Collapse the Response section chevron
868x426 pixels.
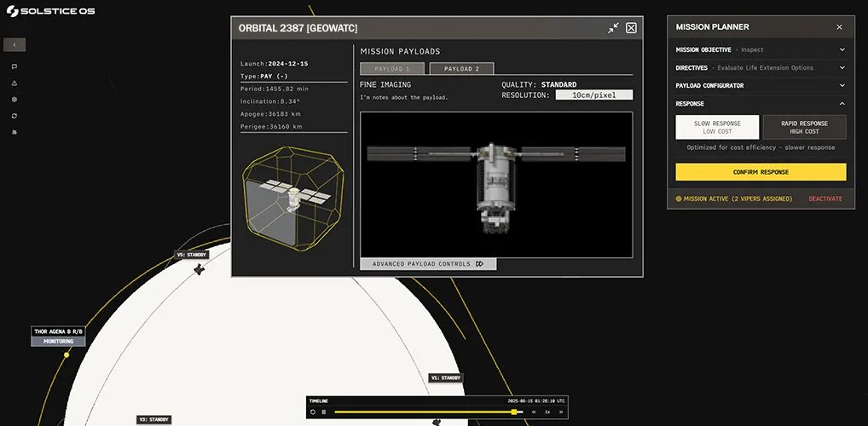842,103
